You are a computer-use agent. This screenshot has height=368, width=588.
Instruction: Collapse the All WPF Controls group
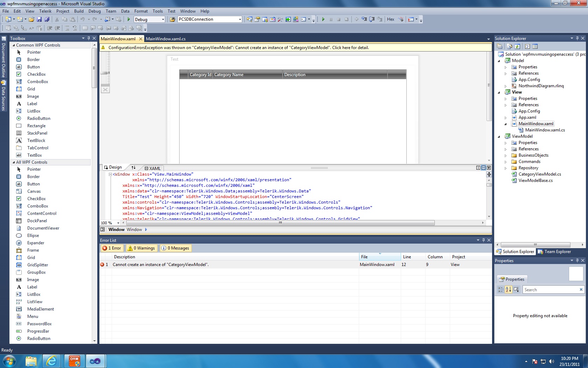tap(14, 162)
